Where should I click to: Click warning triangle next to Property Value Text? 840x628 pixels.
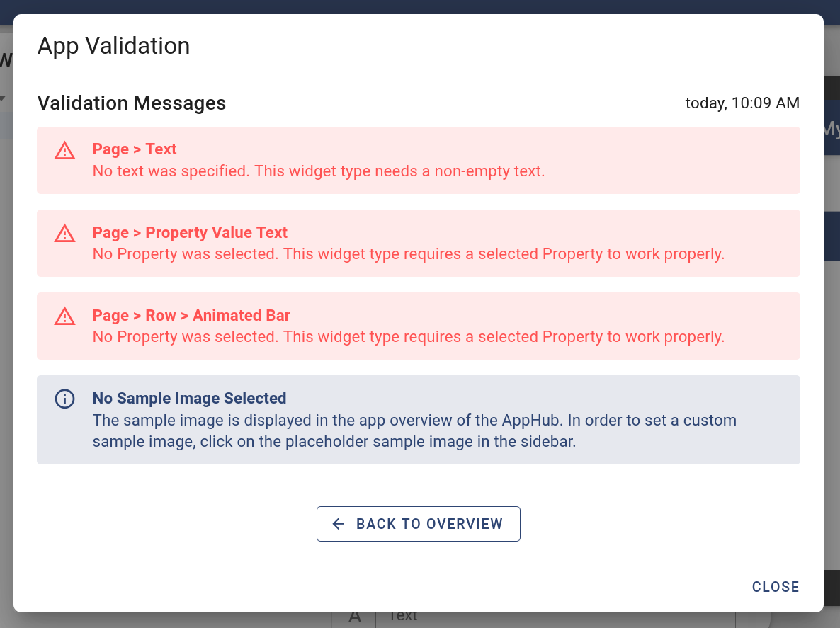tap(65, 234)
